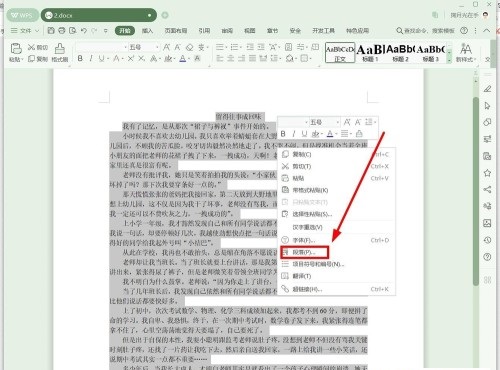Choose 项目符号和编号(N)... in the context menu
The height and width of the screenshot is (370, 500).
tap(336, 264)
